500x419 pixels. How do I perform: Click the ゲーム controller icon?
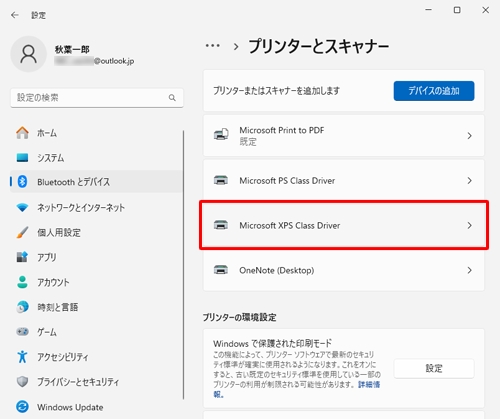point(22,332)
